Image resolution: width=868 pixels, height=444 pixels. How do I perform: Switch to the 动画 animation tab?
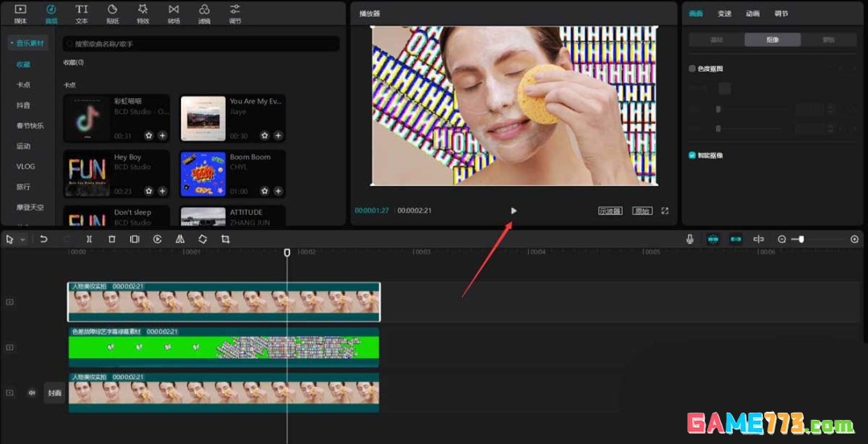(752, 13)
